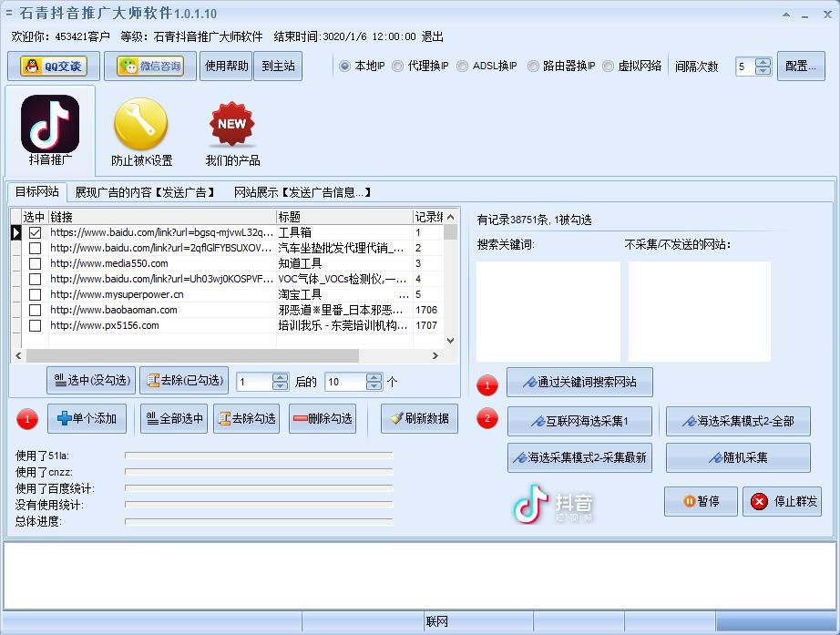This screenshot has width=840, height=635.
Task: Check the VOC气体 row checkbox
Action: click(x=35, y=279)
